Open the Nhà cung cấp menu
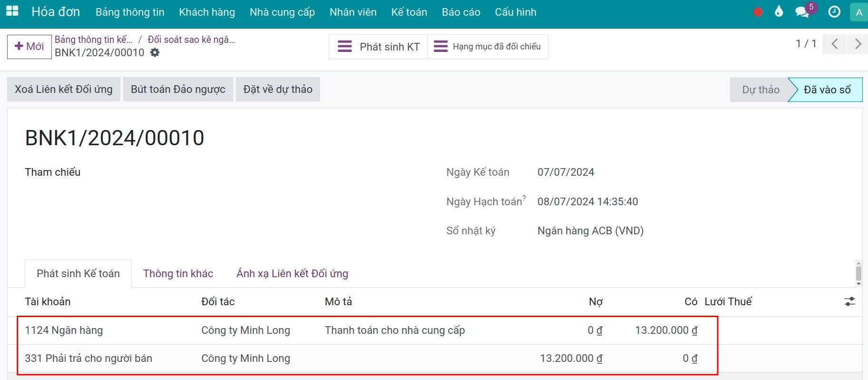Viewport: 868px width, 380px height. tap(283, 12)
